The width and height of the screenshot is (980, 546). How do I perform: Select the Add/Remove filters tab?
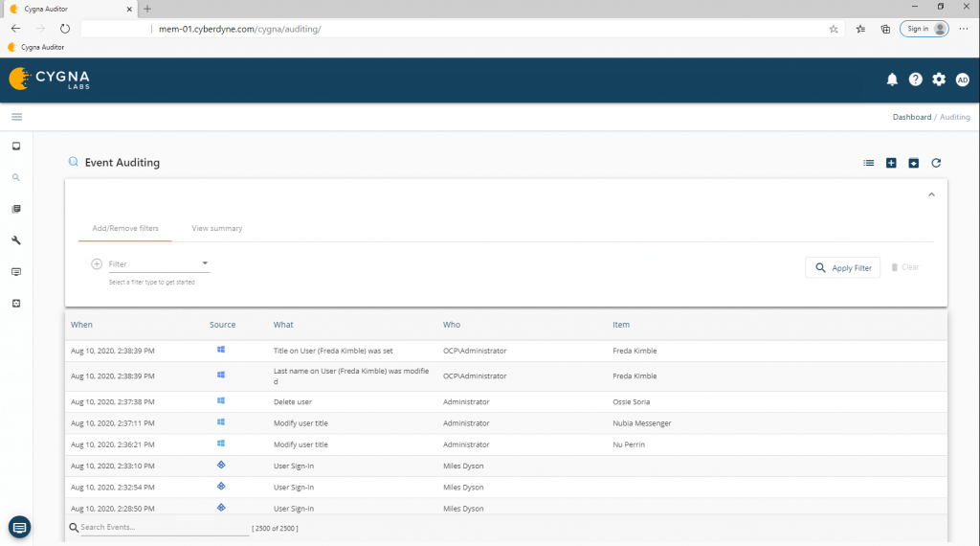pos(125,229)
